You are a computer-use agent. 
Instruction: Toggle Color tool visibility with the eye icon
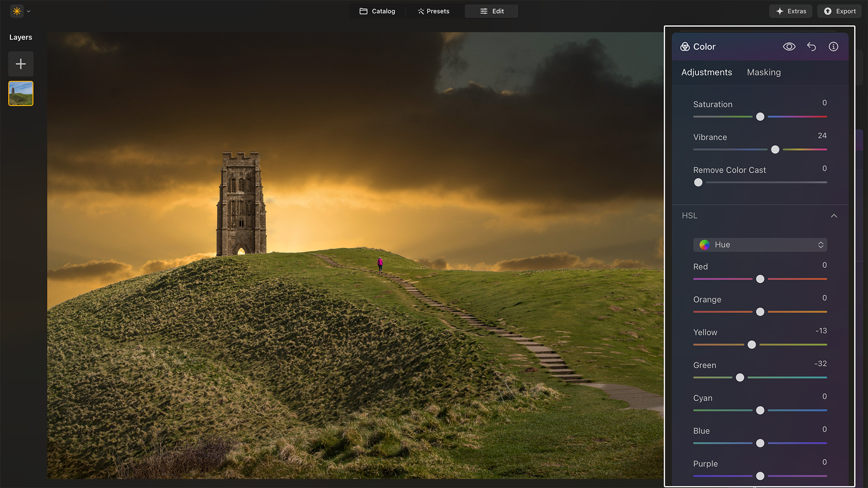(789, 46)
